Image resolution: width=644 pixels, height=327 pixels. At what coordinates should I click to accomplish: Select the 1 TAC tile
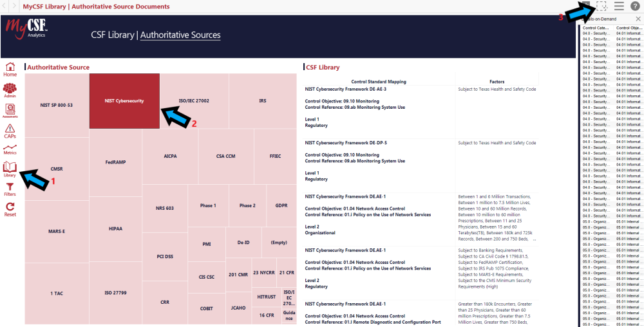point(57,294)
